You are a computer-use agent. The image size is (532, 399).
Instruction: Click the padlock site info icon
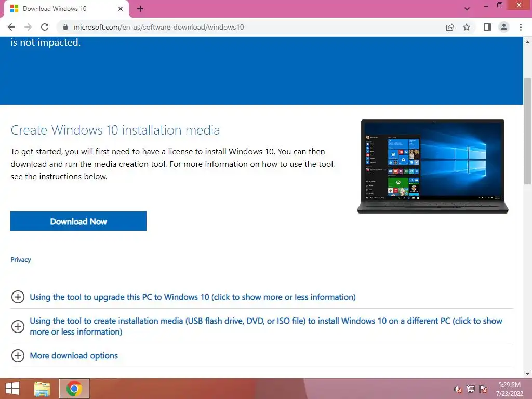click(x=65, y=27)
